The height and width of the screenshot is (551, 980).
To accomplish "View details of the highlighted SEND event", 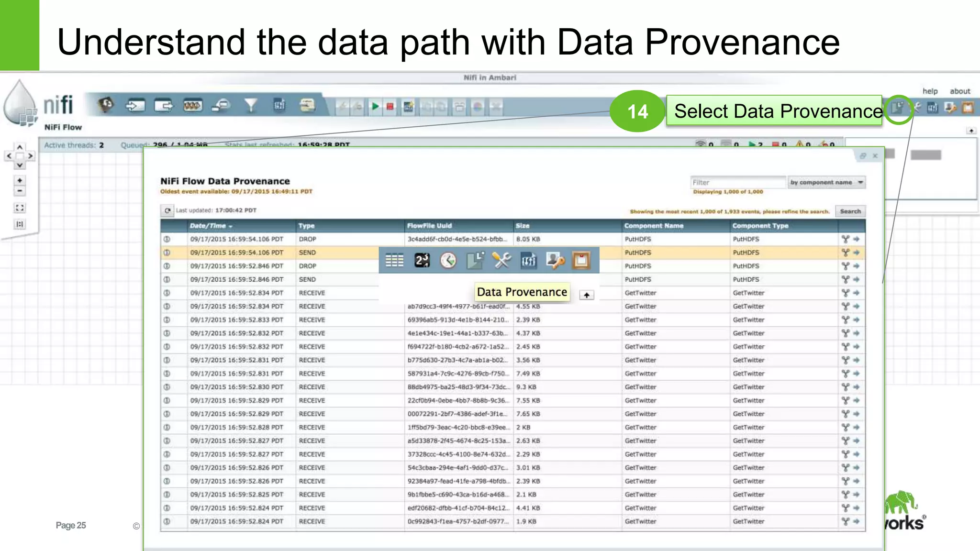I will click(167, 253).
